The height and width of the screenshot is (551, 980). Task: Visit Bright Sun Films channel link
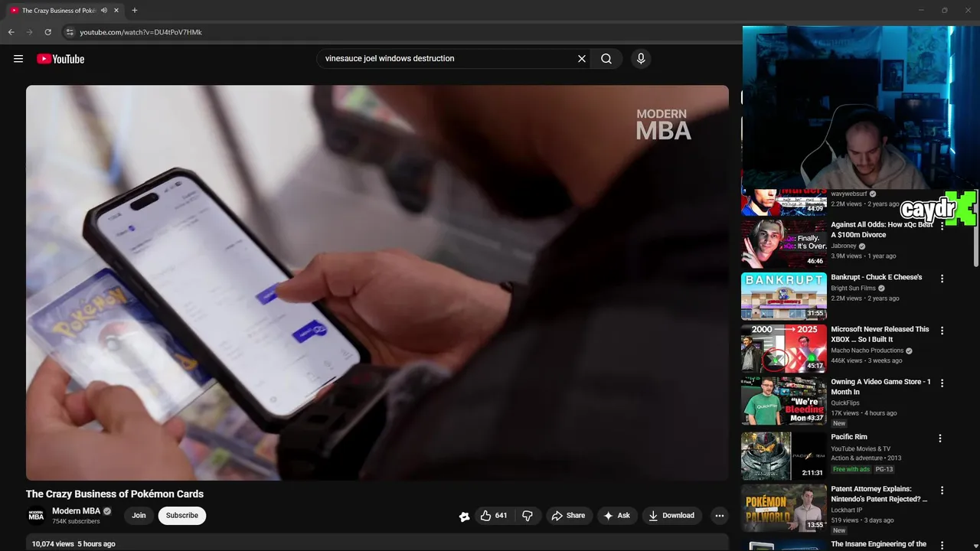click(854, 289)
